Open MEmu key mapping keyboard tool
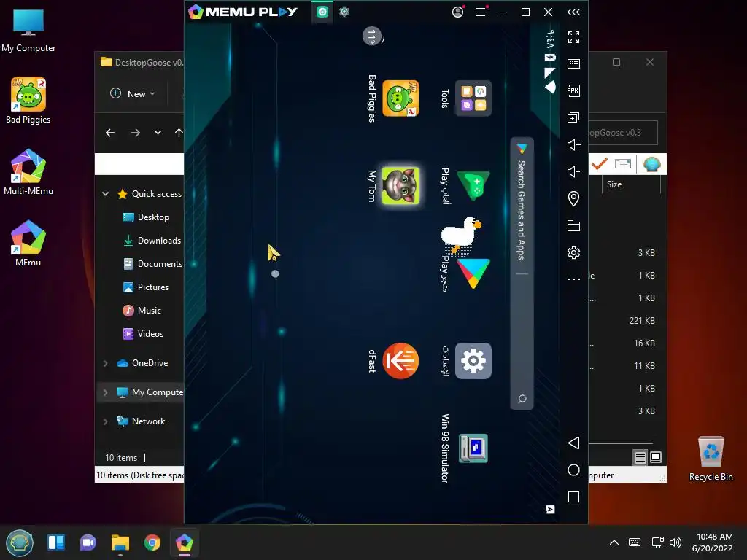Screen dimensions: 747x560 click(573, 64)
